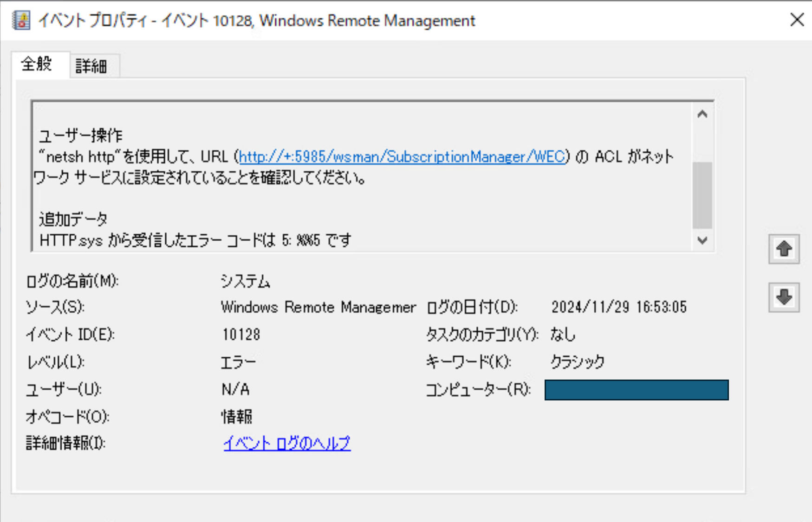Click the description box scrollbar thumb
Screen dimensions: 812x522
click(702, 195)
